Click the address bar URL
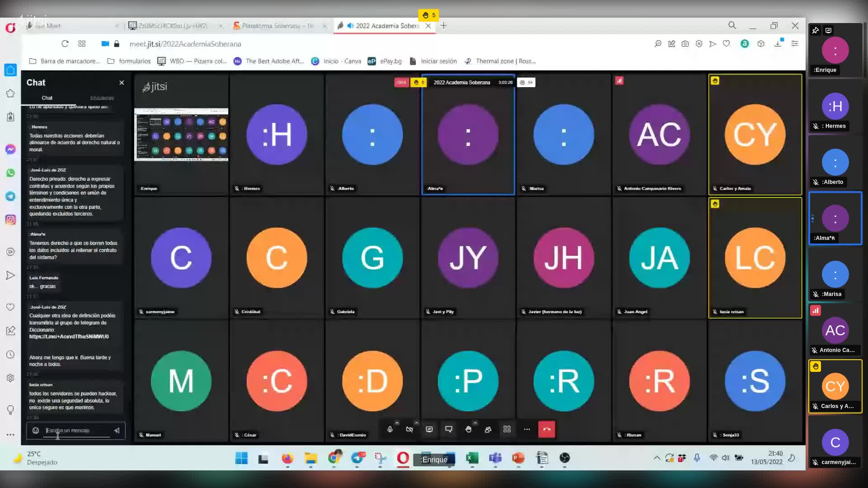The image size is (868, 488). (185, 44)
